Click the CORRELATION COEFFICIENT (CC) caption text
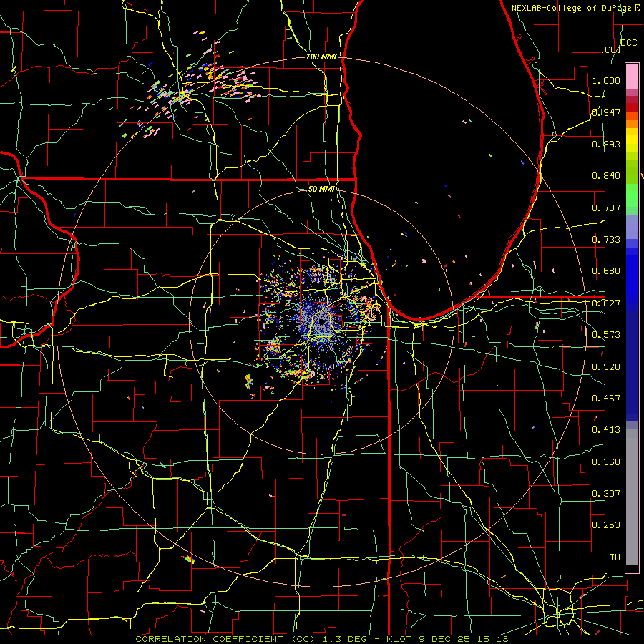Screen dimensions: 644x644 (225, 639)
